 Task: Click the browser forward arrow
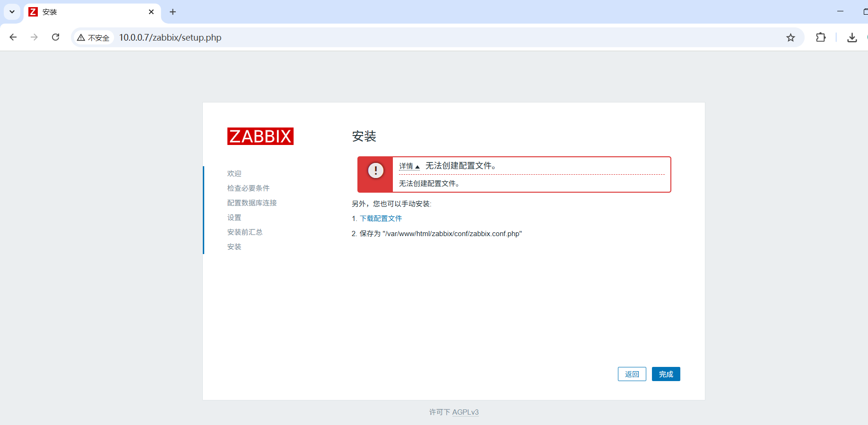point(34,37)
